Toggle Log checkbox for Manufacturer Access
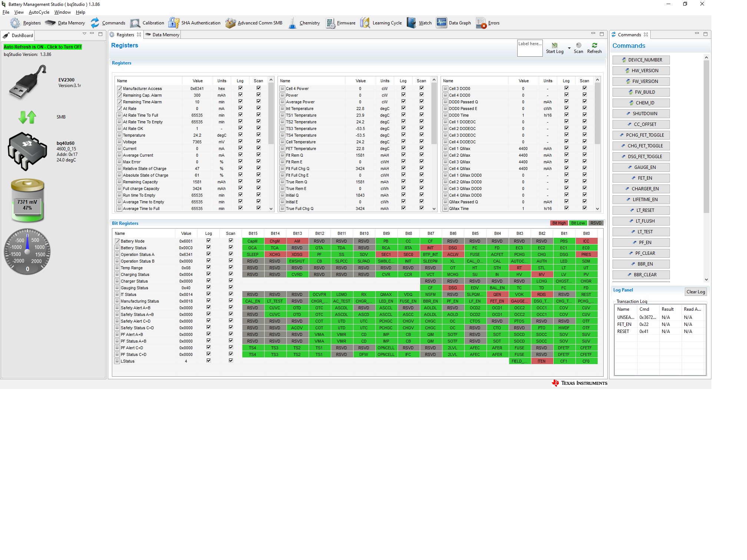The height and width of the screenshot is (560, 747). (x=240, y=88)
